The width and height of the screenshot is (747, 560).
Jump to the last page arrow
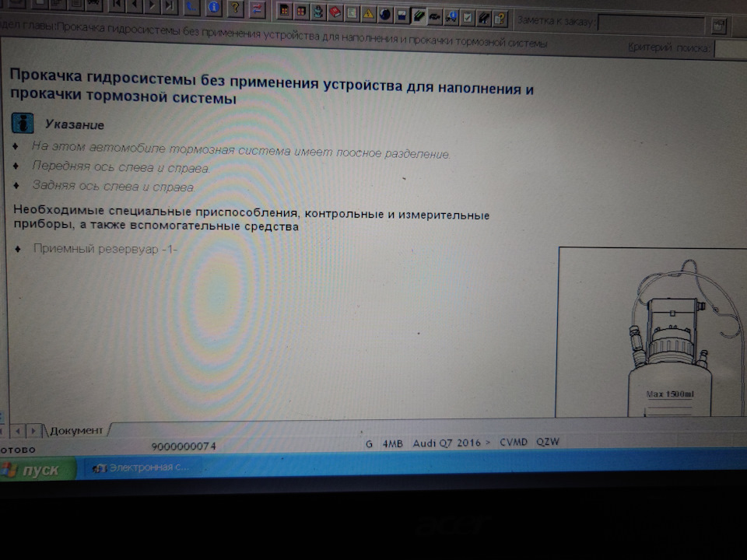pyautogui.click(x=169, y=6)
